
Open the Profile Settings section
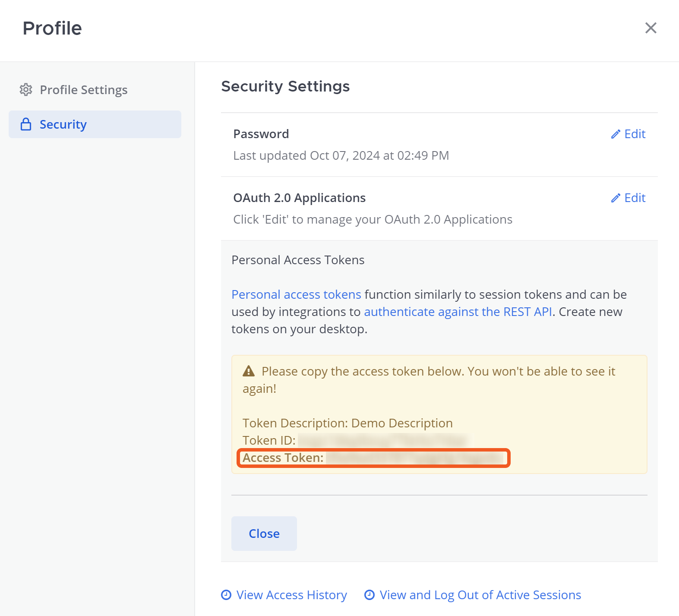(83, 90)
